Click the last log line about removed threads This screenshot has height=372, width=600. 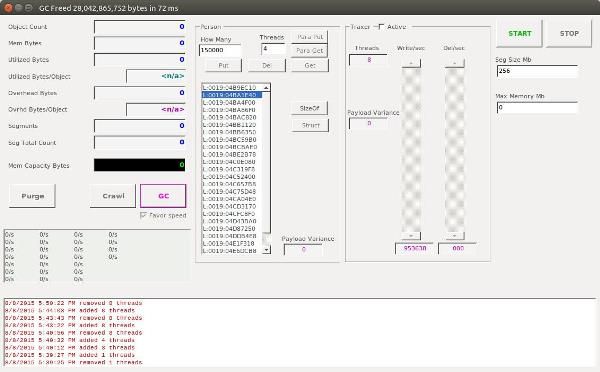[73, 362]
